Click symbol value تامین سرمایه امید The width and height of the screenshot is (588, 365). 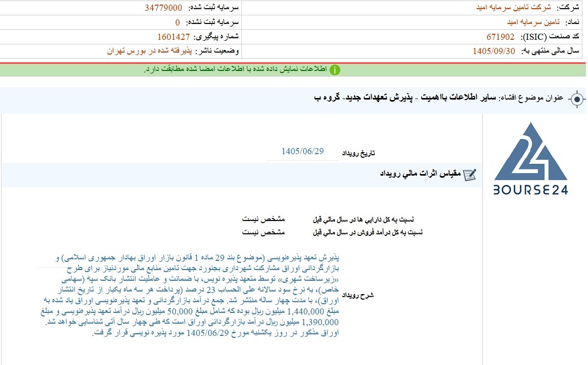click(533, 22)
